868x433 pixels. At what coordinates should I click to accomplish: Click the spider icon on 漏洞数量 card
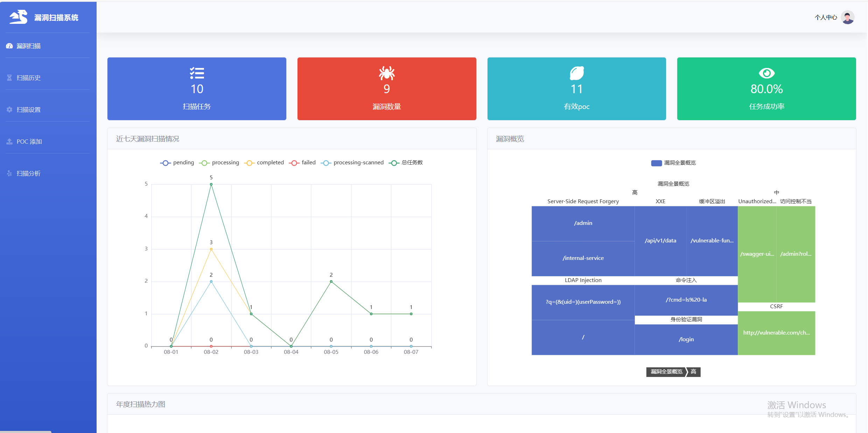point(387,73)
